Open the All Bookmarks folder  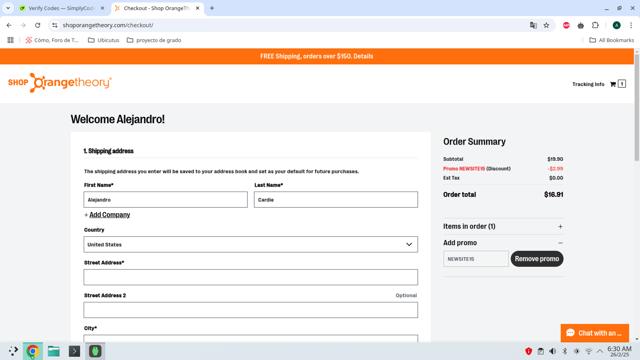click(x=611, y=40)
